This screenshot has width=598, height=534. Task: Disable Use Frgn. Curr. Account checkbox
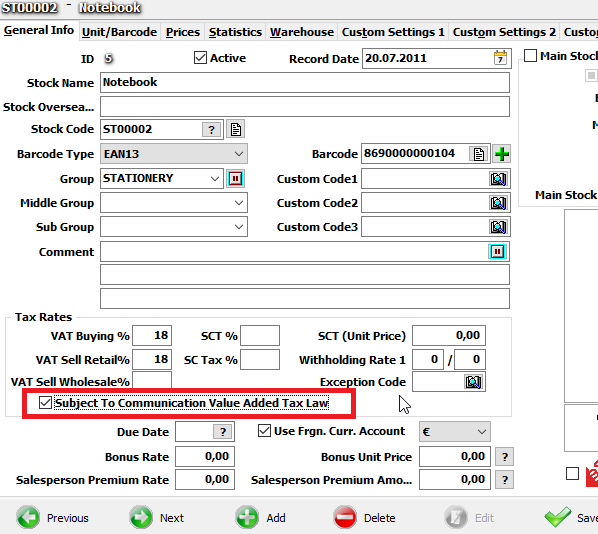click(x=264, y=431)
